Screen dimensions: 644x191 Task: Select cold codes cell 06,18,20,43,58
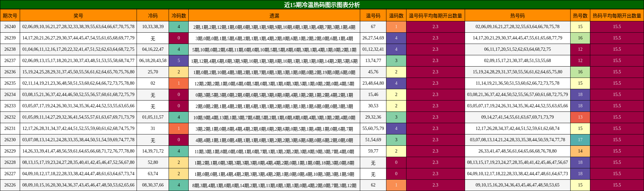click(153, 61)
